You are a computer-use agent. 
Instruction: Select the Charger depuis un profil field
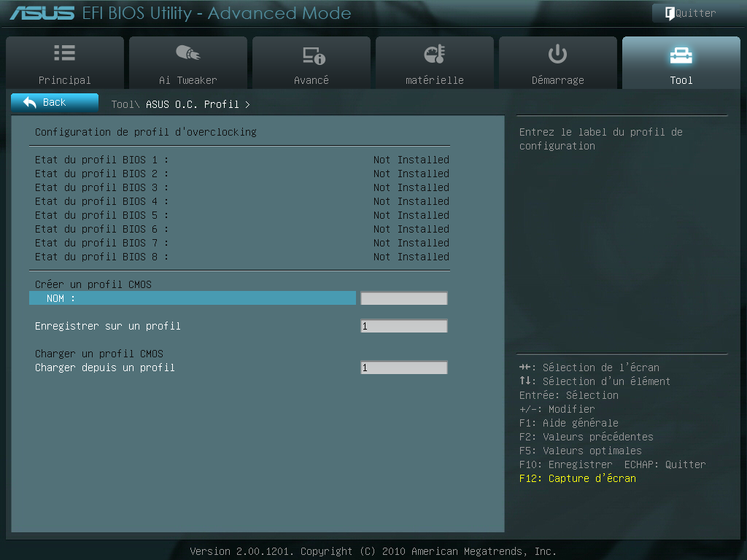[403, 368]
